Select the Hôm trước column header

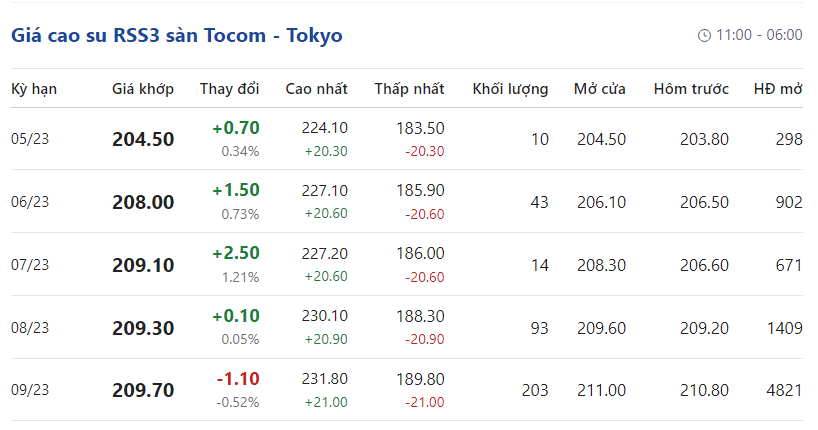691,89
